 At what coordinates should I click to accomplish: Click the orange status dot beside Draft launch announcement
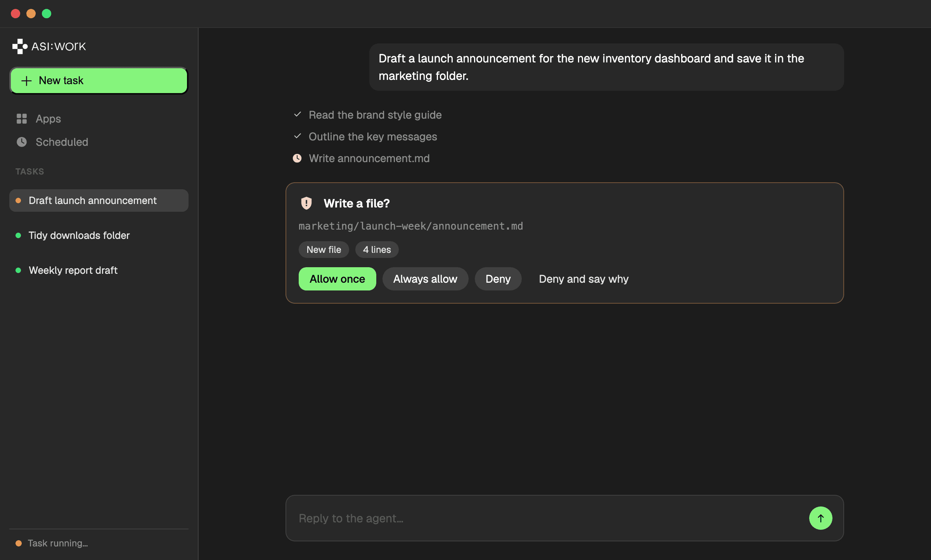tap(18, 200)
